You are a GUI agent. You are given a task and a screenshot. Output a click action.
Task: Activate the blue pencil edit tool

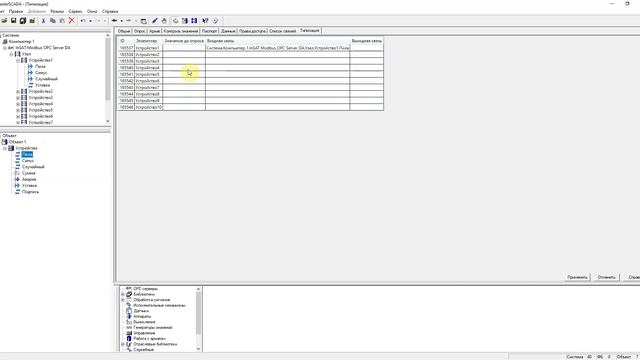pos(155,20)
